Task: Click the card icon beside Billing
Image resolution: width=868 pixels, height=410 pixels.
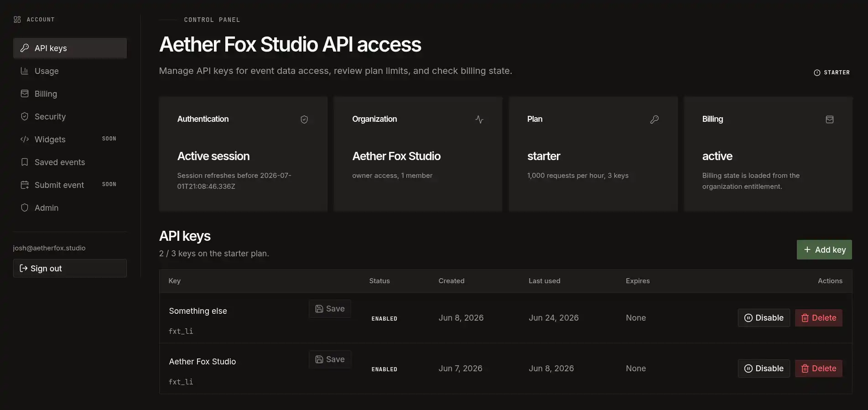Action: pos(25,93)
